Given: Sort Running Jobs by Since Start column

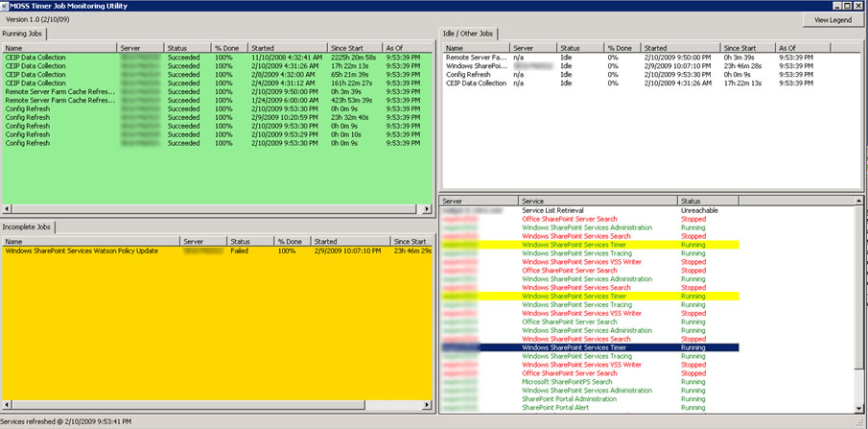Looking at the screenshot, I should pos(354,48).
